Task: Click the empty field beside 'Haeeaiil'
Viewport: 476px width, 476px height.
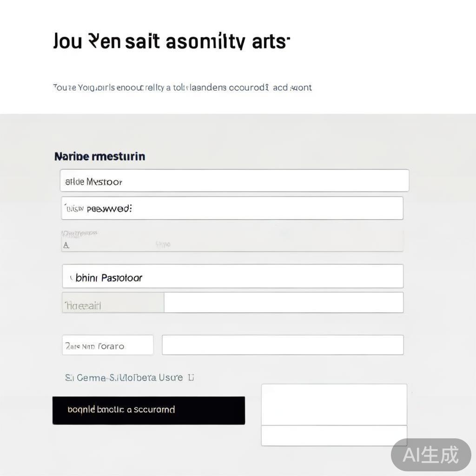Action: (x=284, y=303)
